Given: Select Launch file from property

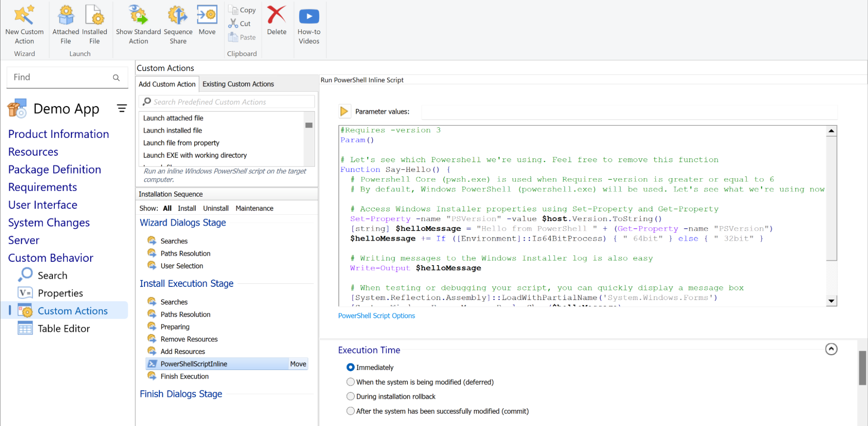Looking at the screenshot, I should pyautogui.click(x=182, y=143).
